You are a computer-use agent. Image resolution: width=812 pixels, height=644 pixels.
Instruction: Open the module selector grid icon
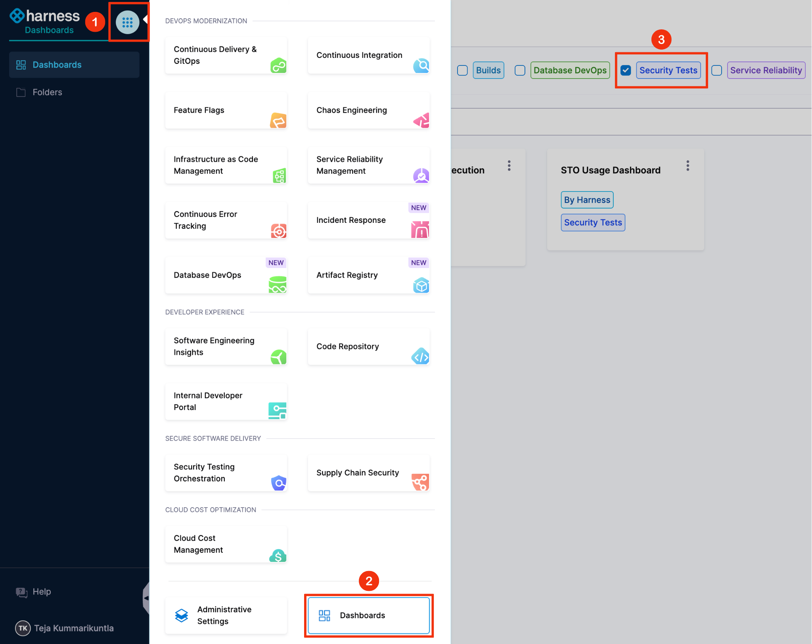(x=127, y=22)
